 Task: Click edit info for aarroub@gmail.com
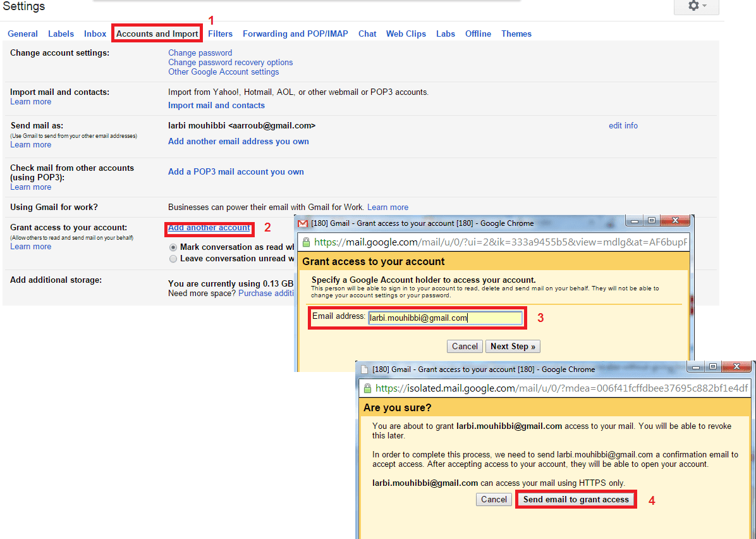click(623, 125)
